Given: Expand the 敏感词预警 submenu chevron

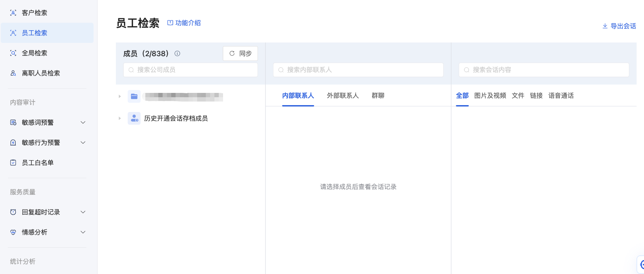Looking at the screenshot, I should tap(83, 122).
